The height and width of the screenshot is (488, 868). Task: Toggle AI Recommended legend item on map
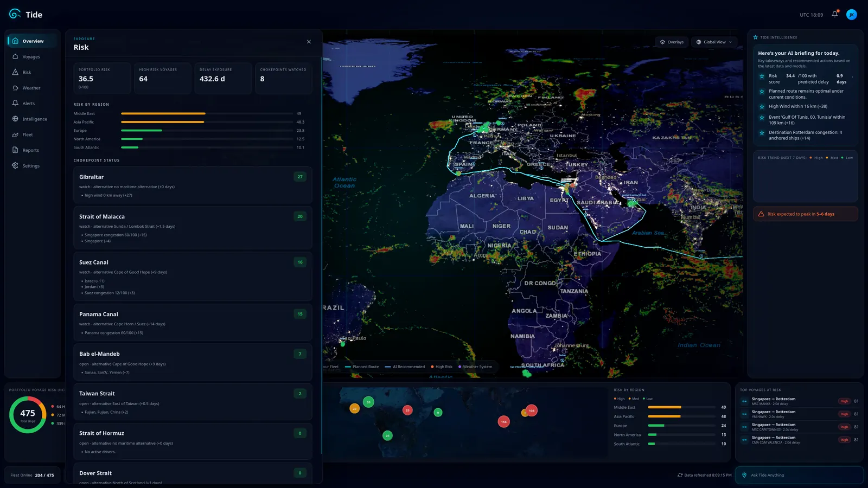pos(405,367)
